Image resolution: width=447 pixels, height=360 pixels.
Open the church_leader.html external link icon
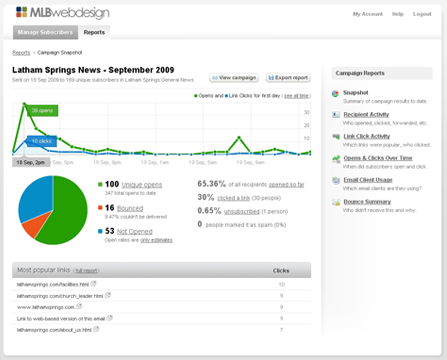(108, 295)
